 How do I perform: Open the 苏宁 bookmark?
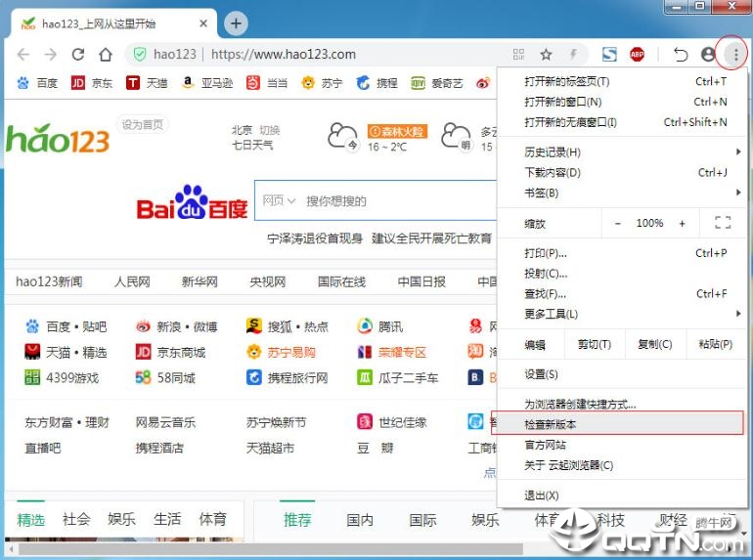click(x=322, y=83)
